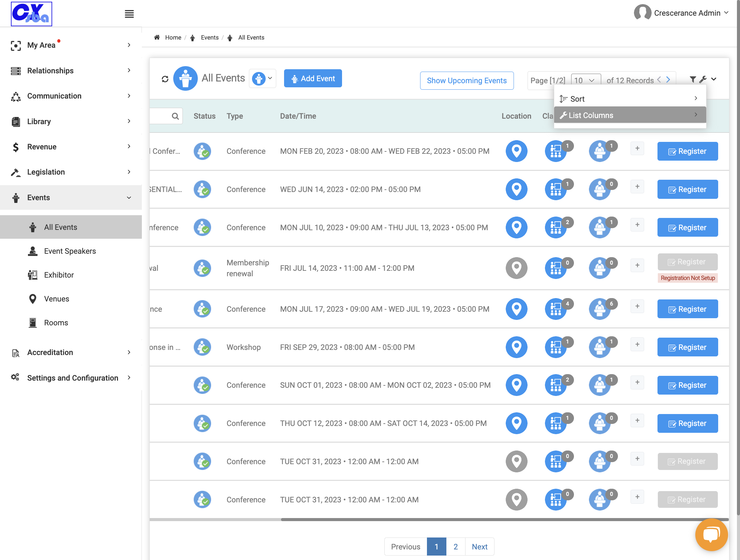Open Exhibitor in sidebar
The image size is (740, 560).
click(x=59, y=275)
